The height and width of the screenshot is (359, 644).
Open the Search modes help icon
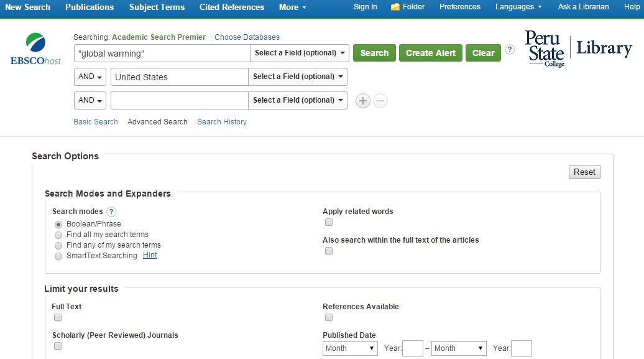click(x=111, y=212)
